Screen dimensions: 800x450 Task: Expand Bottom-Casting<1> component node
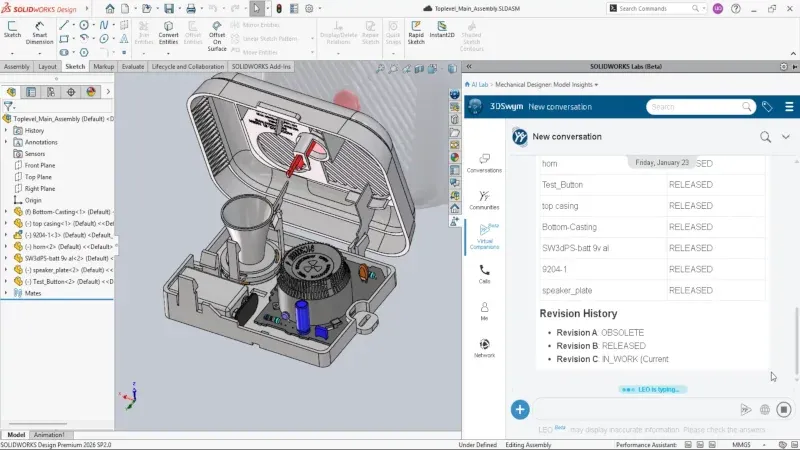coord(6,212)
